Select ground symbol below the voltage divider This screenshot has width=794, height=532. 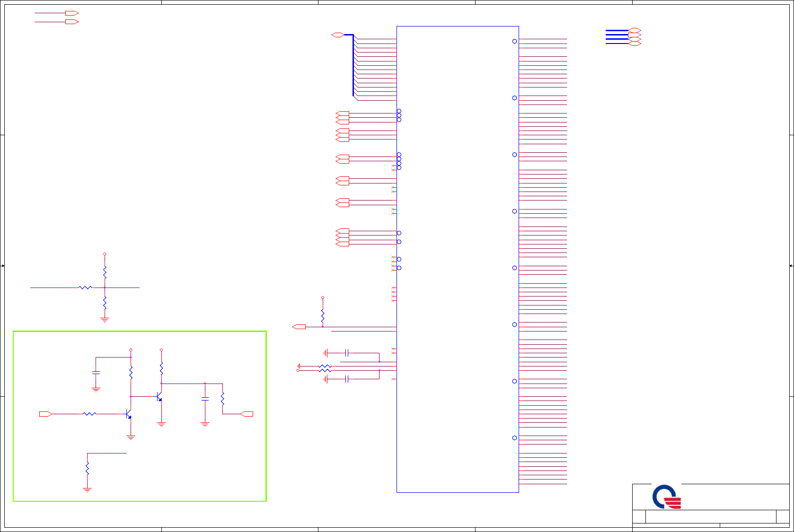(105, 320)
